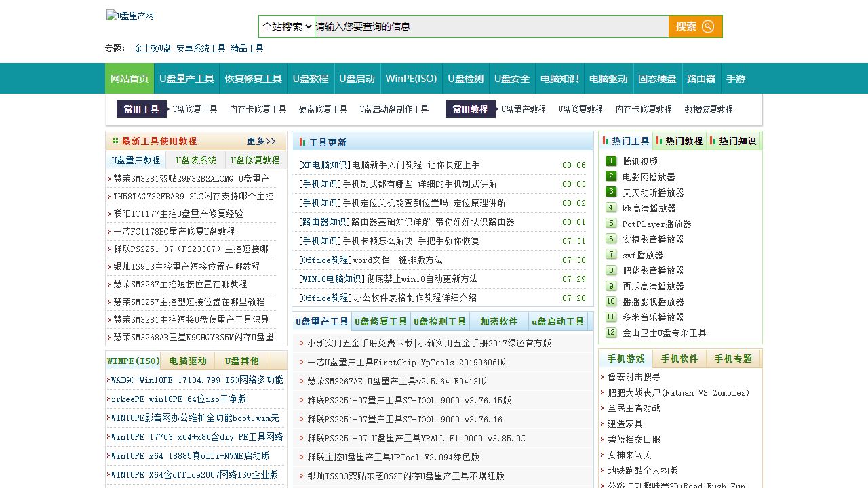Viewport: 868px width, 488px height.
Task: Open 电脑新手入门教程 article dated 08-06
Action: [416, 165]
